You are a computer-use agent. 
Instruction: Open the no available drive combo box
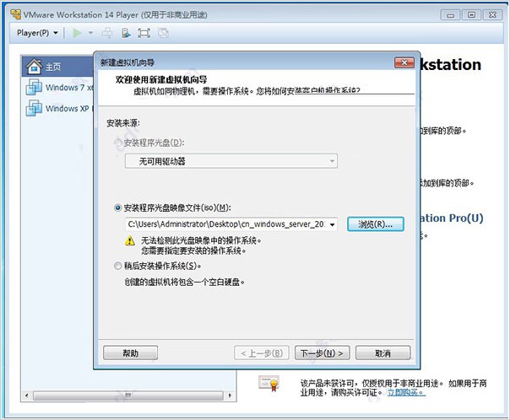click(x=231, y=161)
